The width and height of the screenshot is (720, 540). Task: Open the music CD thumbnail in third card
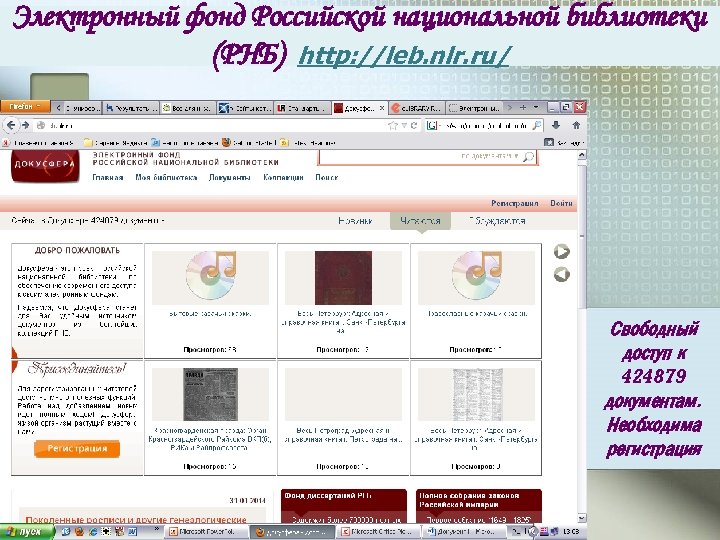click(x=477, y=276)
